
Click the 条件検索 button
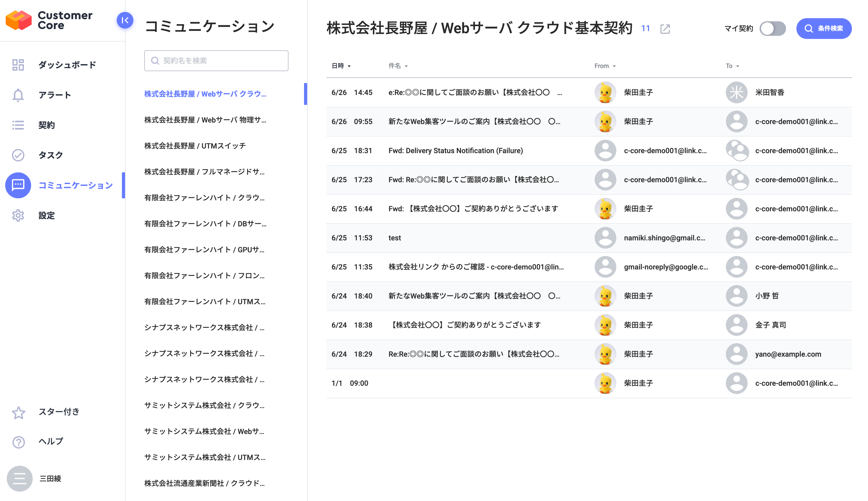pos(824,29)
